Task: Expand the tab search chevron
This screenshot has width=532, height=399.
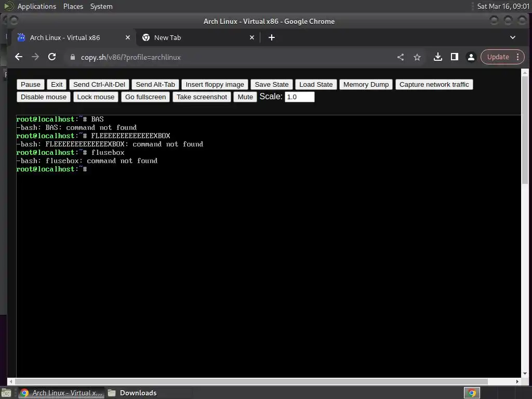Action: click(x=513, y=37)
